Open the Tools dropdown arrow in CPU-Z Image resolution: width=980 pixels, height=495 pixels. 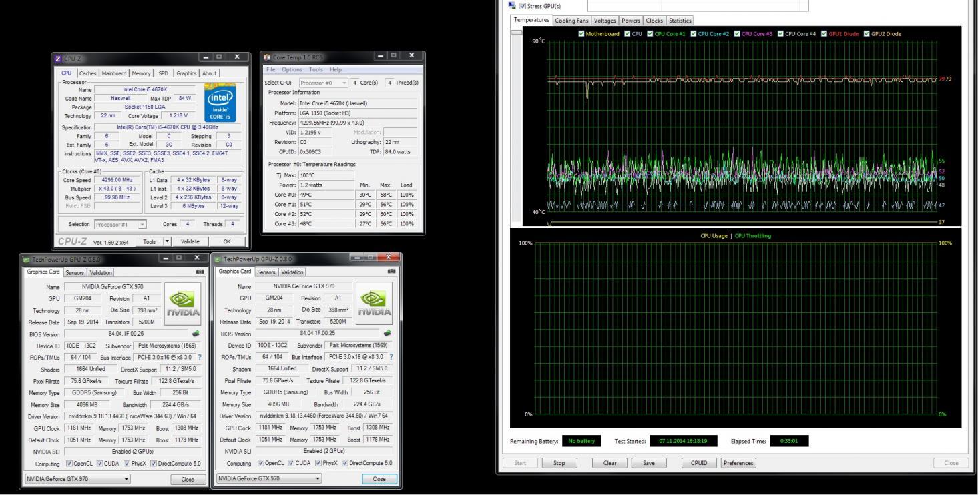click(168, 241)
